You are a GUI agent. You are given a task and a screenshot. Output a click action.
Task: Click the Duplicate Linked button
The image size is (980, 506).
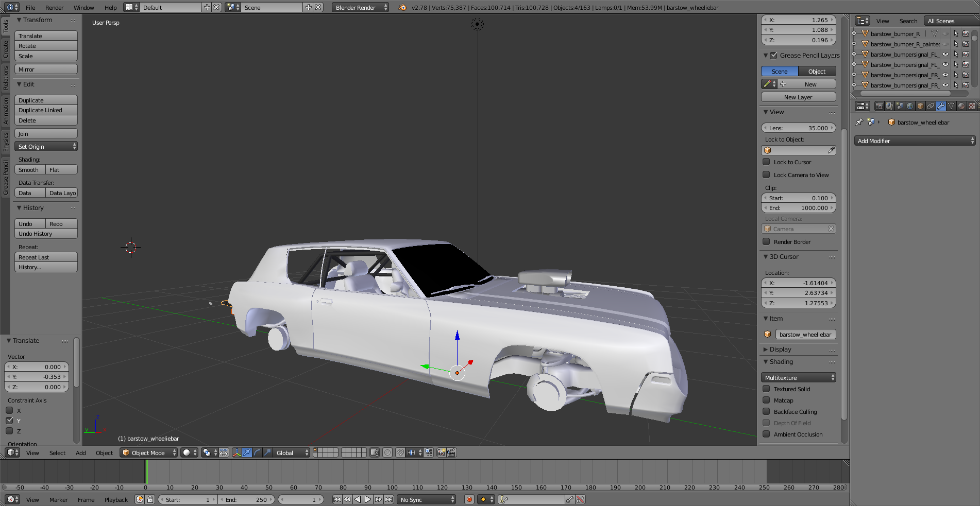[x=46, y=111]
